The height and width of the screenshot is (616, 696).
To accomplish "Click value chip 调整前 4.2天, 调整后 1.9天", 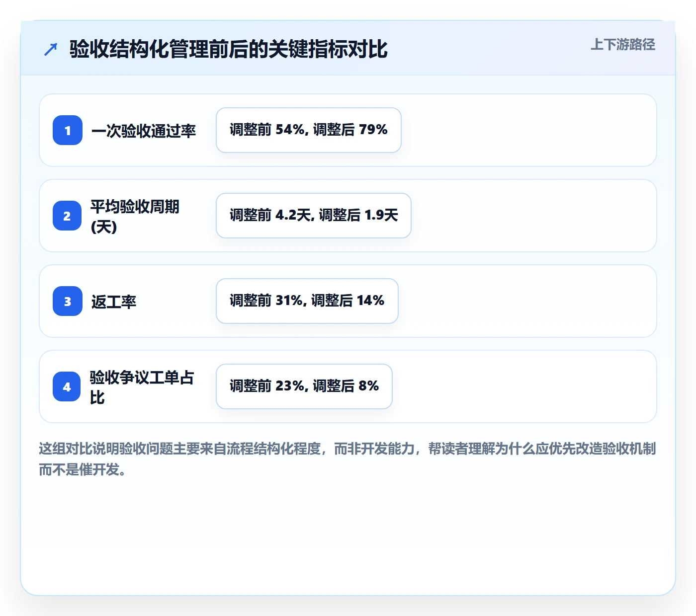I will [314, 216].
